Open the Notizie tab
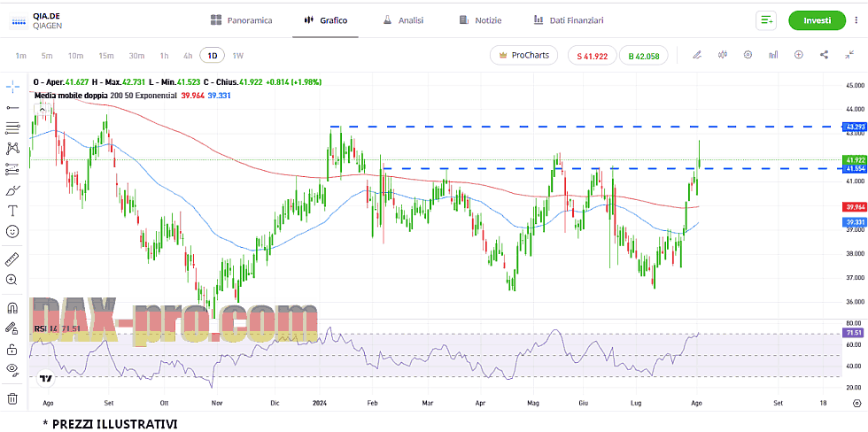This screenshot has height=432, width=868. click(480, 20)
